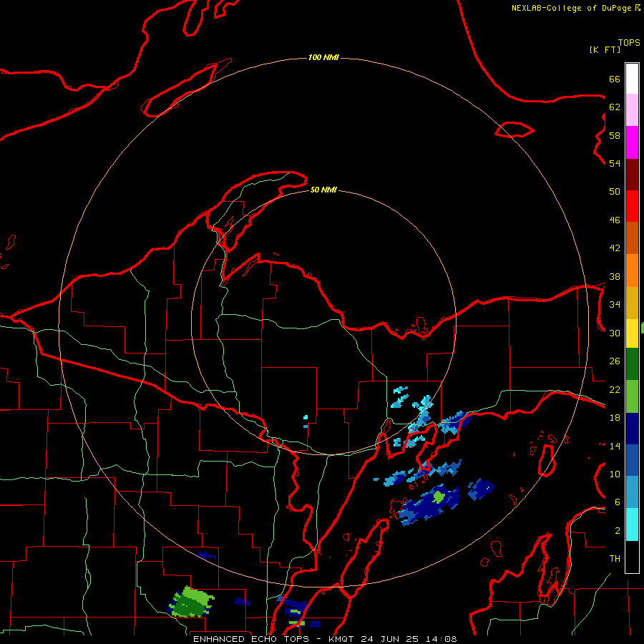Click the legend value 46
The image size is (644, 644).
click(x=615, y=220)
